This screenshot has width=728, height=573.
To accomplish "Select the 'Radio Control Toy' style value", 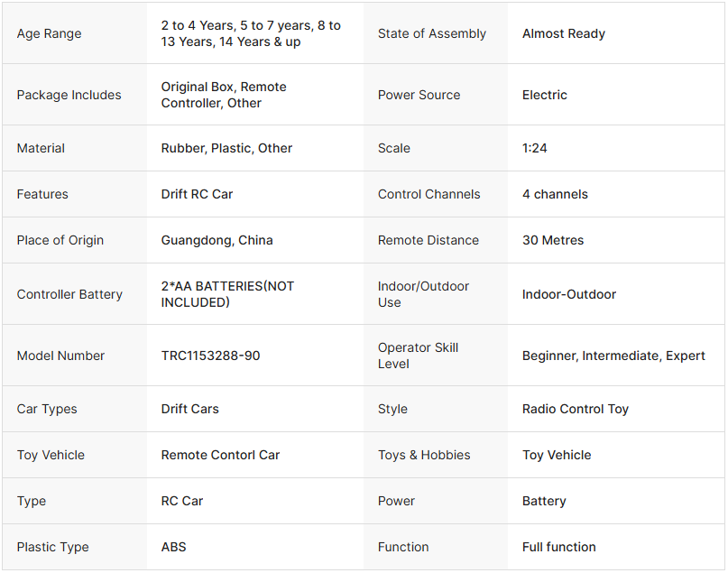I will [x=576, y=409].
